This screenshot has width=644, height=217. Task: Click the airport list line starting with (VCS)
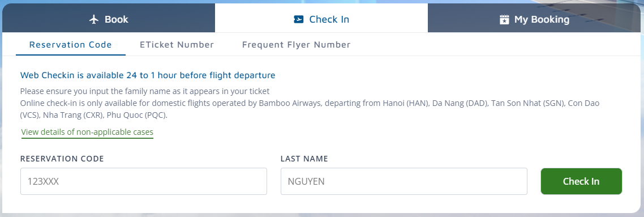(x=93, y=115)
